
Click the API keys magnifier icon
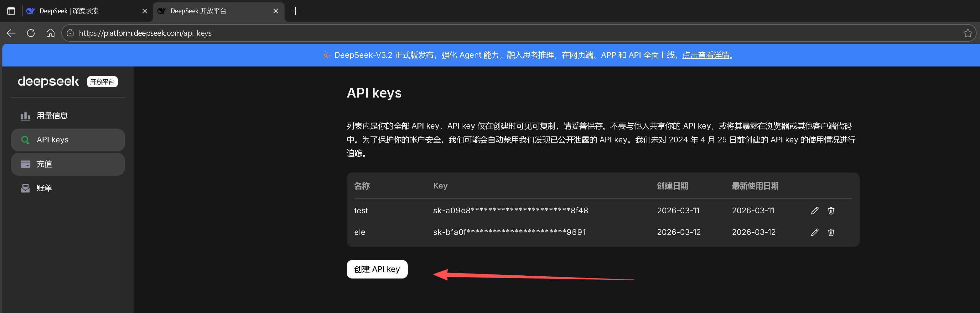25,140
